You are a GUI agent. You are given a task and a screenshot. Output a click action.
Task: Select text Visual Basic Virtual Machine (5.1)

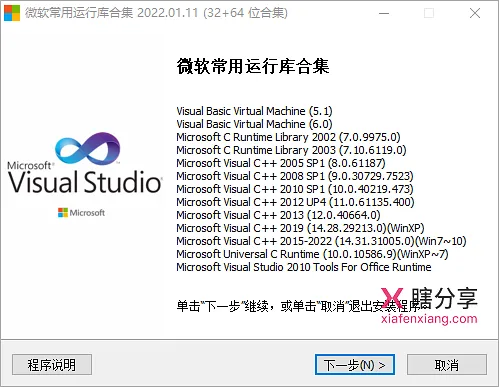pyautogui.click(x=254, y=111)
